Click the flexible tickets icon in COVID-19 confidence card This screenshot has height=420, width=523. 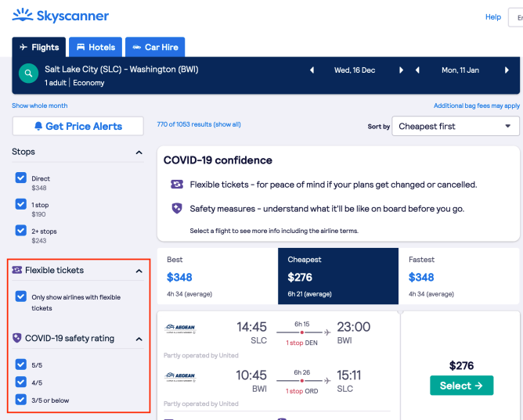click(177, 184)
